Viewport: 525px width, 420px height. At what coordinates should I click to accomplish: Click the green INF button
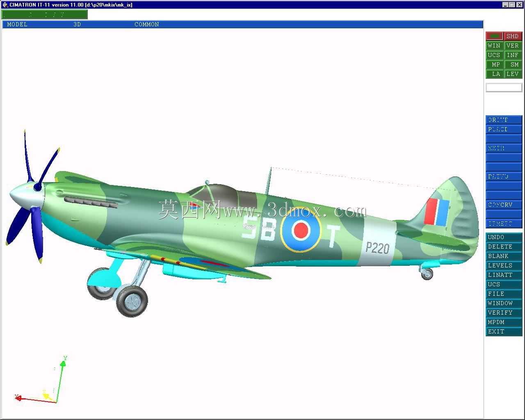[x=513, y=55]
